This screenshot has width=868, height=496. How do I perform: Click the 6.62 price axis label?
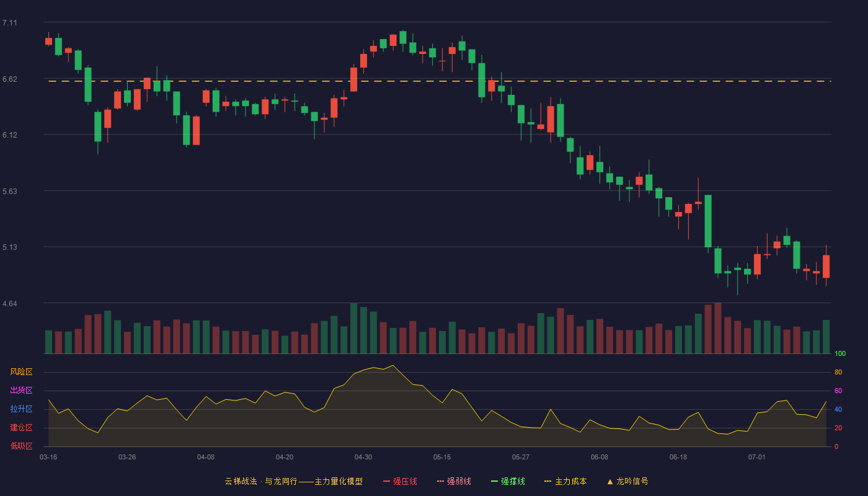(x=10, y=79)
